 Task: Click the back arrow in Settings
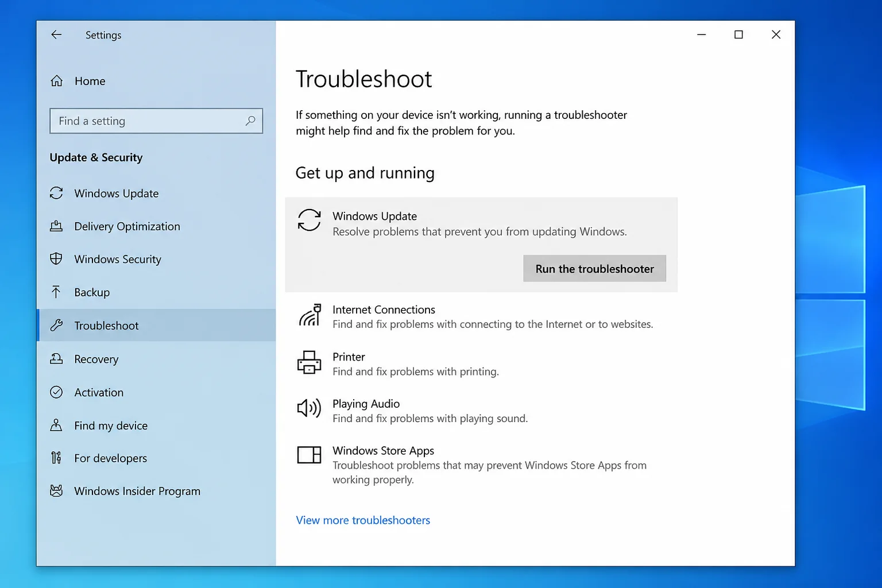pos(56,34)
